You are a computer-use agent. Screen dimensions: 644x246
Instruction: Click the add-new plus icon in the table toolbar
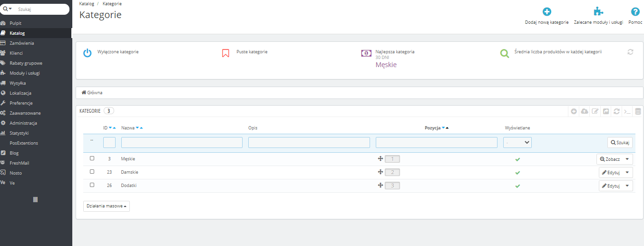point(574,111)
